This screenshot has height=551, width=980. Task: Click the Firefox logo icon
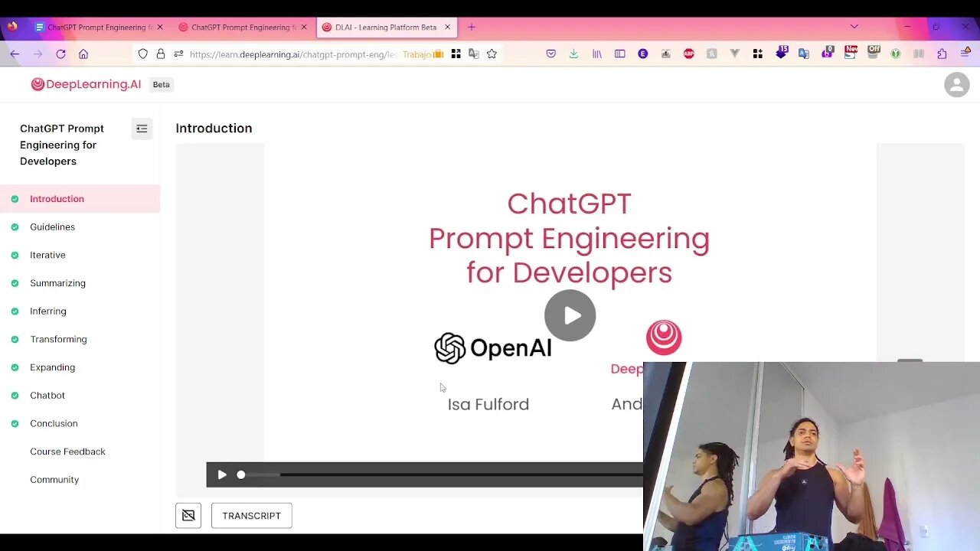point(12,26)
